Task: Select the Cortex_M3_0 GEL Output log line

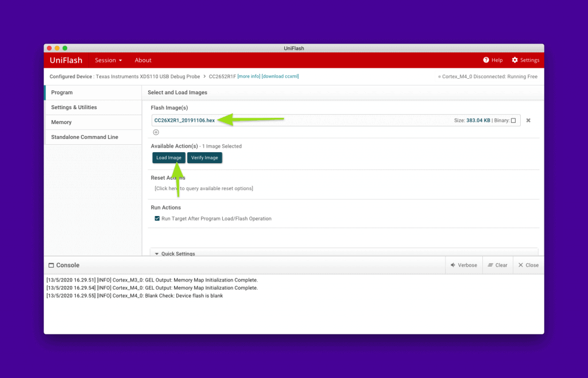Action: (x=152, y=280)
